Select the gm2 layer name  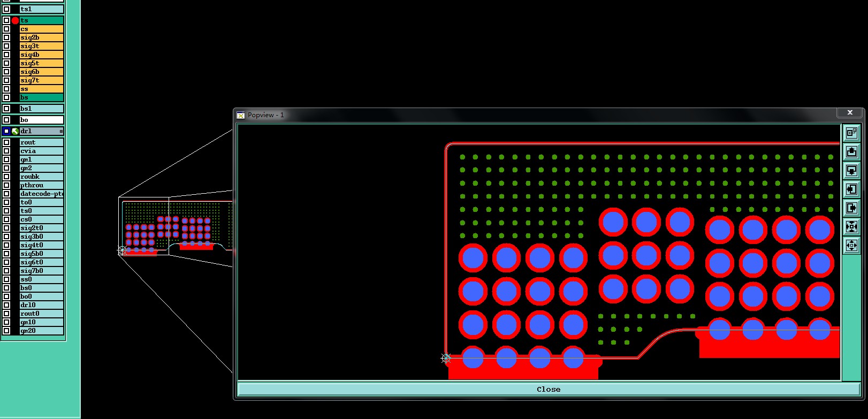pos(42,168)
